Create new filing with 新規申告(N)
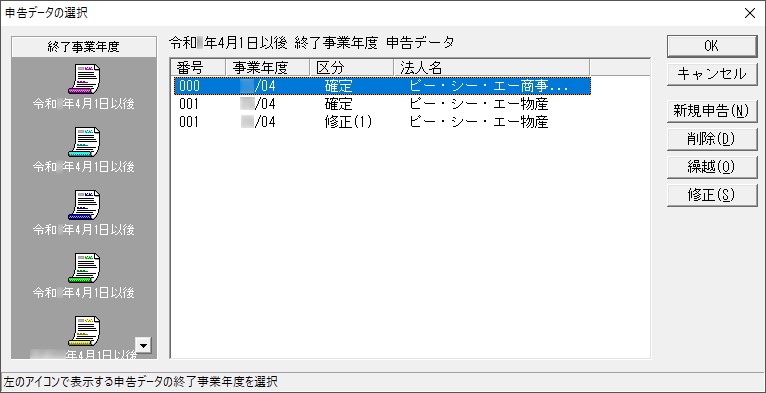Viewport: 766px width, 393px height. pos(712,111)
